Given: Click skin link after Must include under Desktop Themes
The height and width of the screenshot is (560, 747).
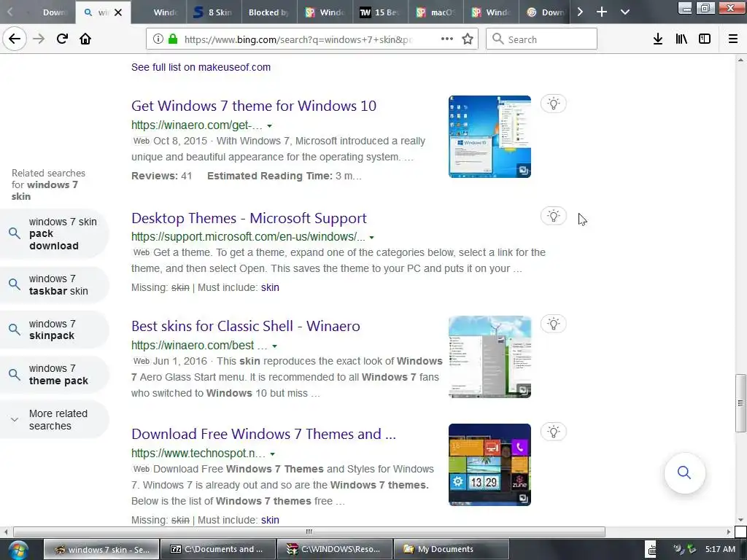Looking at the screenshot, I should (270, 287).
